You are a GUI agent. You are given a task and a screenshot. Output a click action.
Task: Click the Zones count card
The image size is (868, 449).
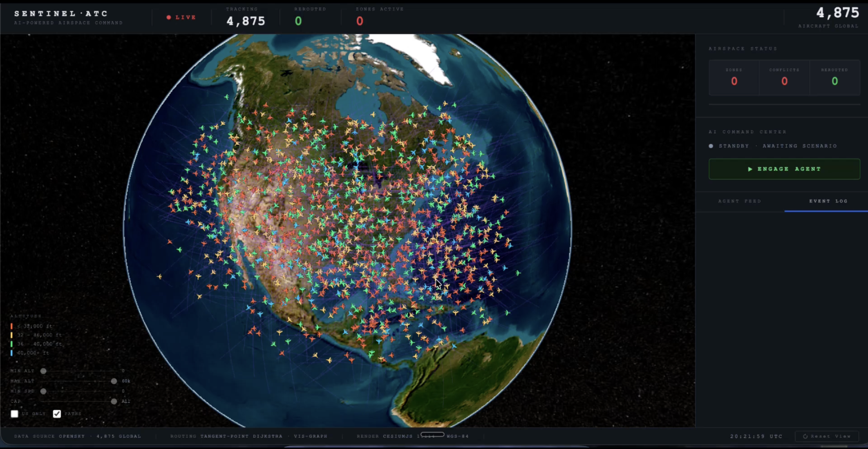[x=734, y=77]
